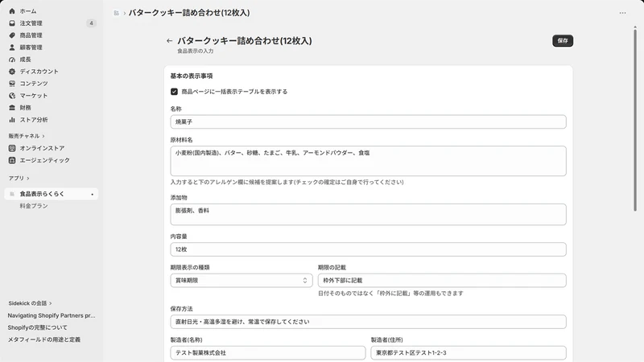The image size is (644, 362).
Task: Click the 添加物 text area
Action: (x=368, y=214)
